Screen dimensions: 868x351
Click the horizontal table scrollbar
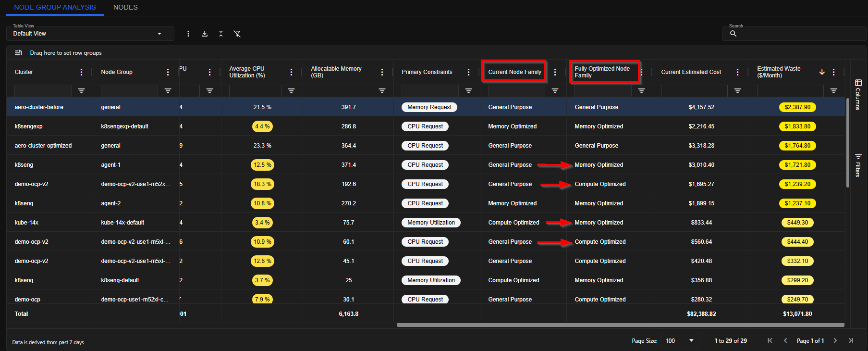pos(620,325)
